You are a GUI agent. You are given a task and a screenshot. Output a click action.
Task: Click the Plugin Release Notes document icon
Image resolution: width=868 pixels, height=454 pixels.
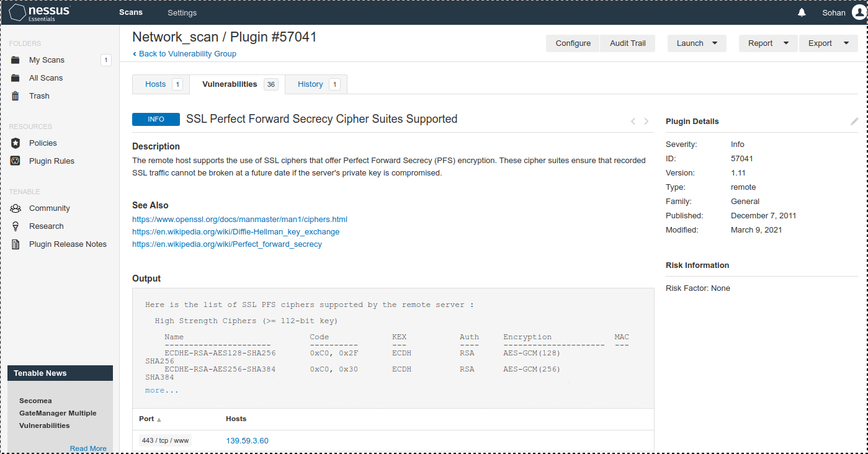click(16, 244)
